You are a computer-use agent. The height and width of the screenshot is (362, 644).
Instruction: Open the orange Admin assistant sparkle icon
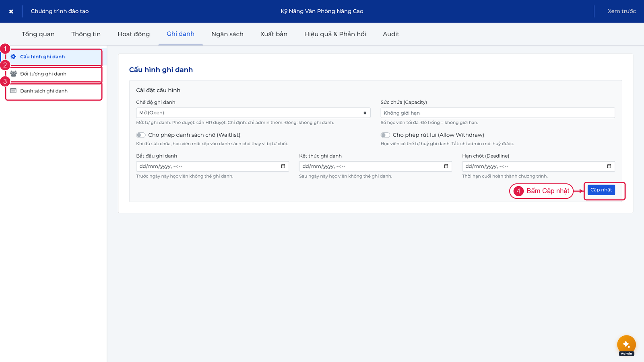[626, 345]
